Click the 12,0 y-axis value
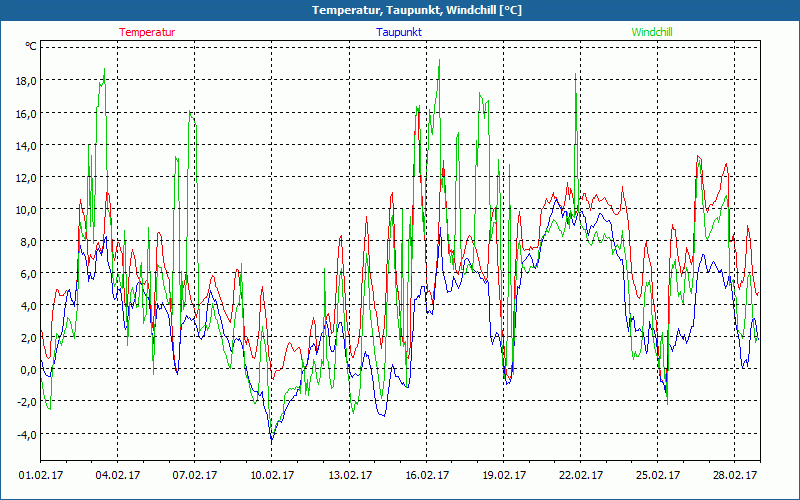Image resolution: width=800 pixels, height=500 pixels. (x=26, y=178)
